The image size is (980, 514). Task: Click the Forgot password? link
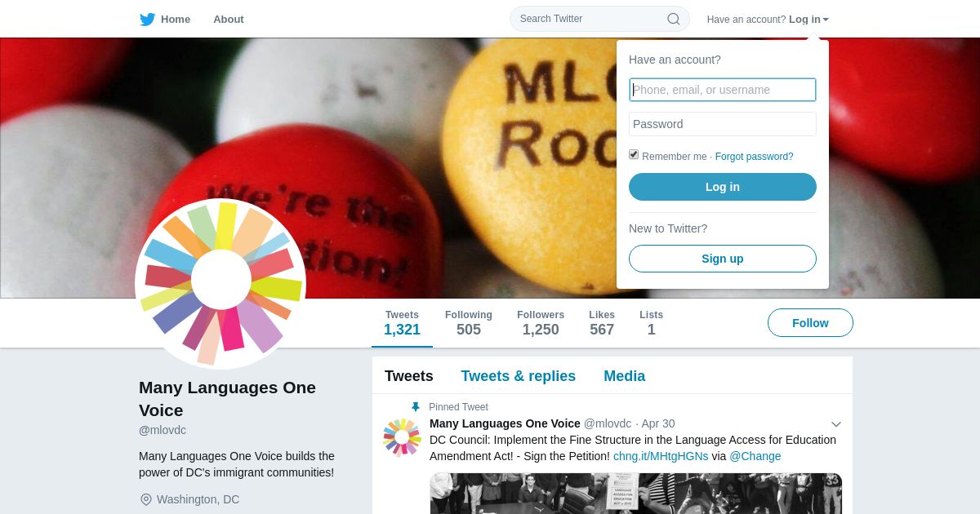coord(754,157)
